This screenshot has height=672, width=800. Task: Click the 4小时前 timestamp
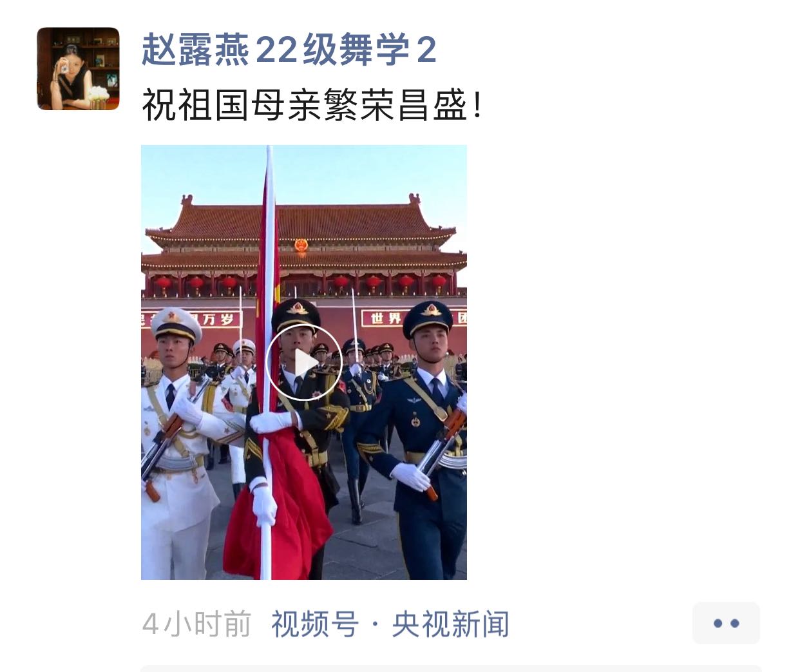click(196, 624)
